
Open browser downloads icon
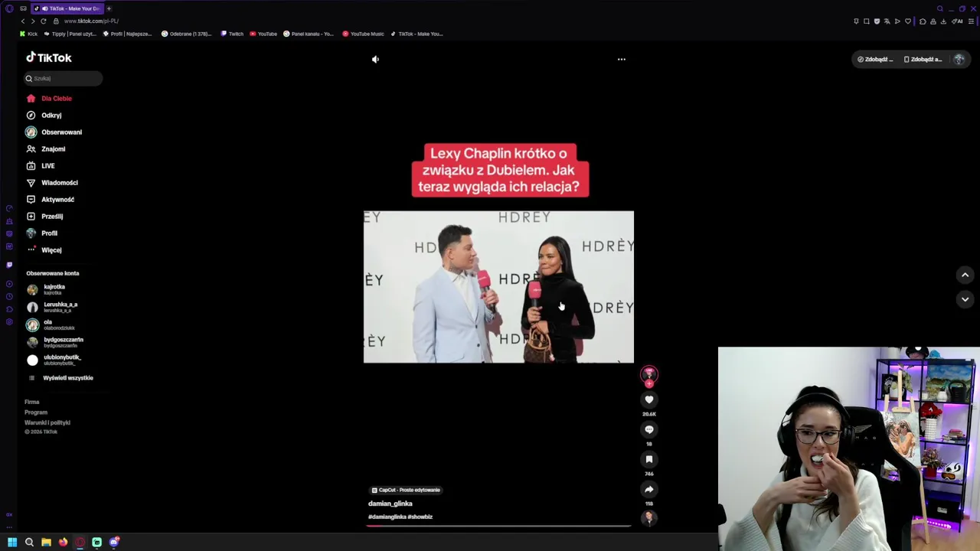point(943,21)
